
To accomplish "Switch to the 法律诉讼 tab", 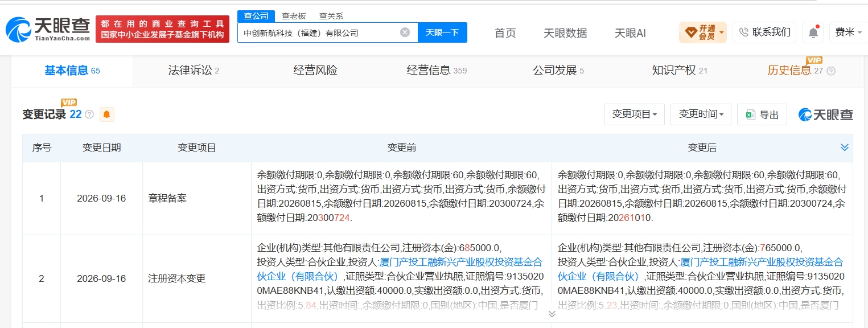I will click(194, 71).
